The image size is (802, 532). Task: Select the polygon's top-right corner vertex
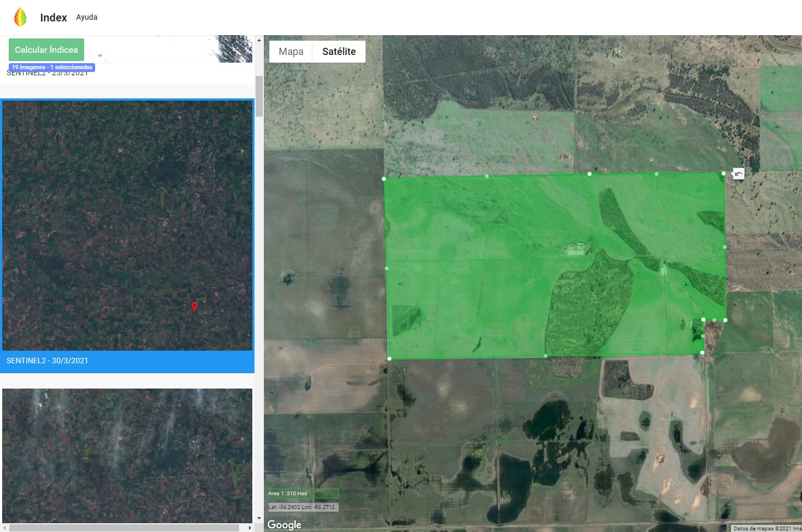(x=724, y=173)
